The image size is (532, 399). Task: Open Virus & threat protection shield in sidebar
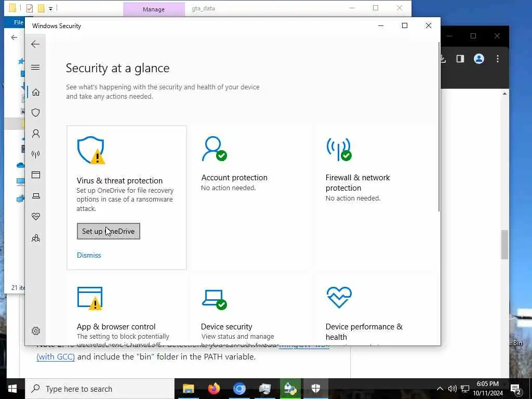click(x=36, y=113)
